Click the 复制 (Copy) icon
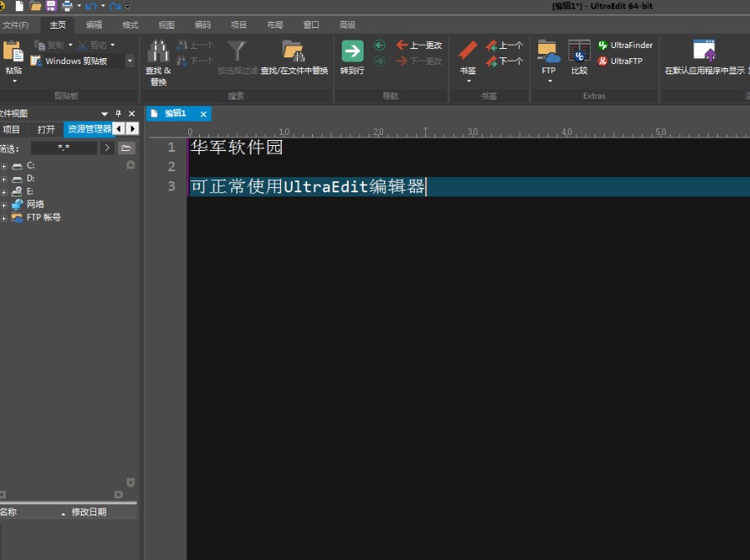Image resolution: width=750 pixels, height=560 pixels. point(40,44)
